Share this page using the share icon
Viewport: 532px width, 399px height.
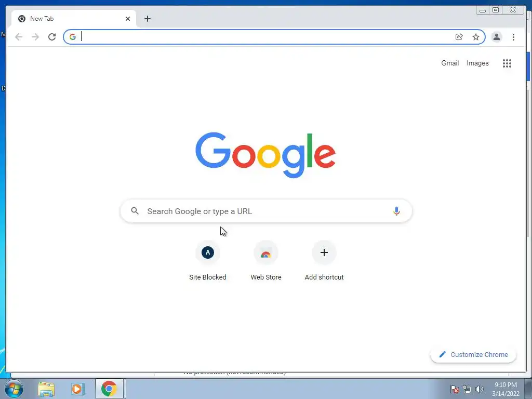pyautogui.click(x=459, y=37)
